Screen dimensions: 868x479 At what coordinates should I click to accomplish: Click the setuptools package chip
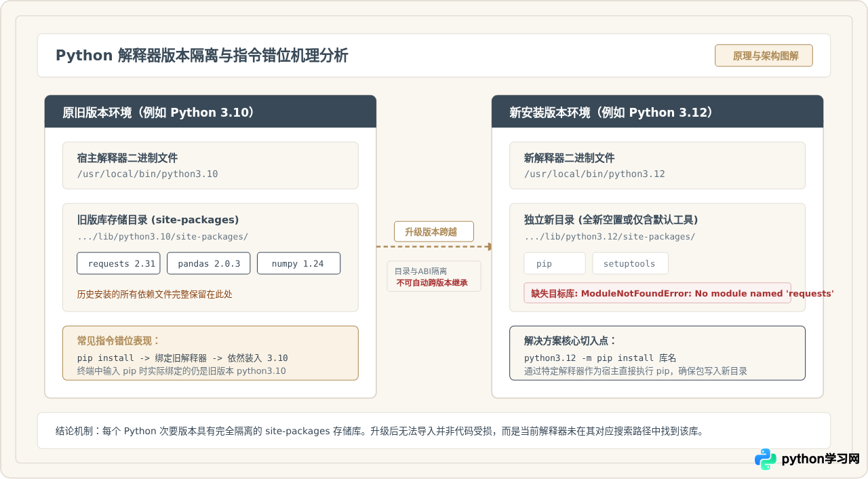tap(630, 263)
